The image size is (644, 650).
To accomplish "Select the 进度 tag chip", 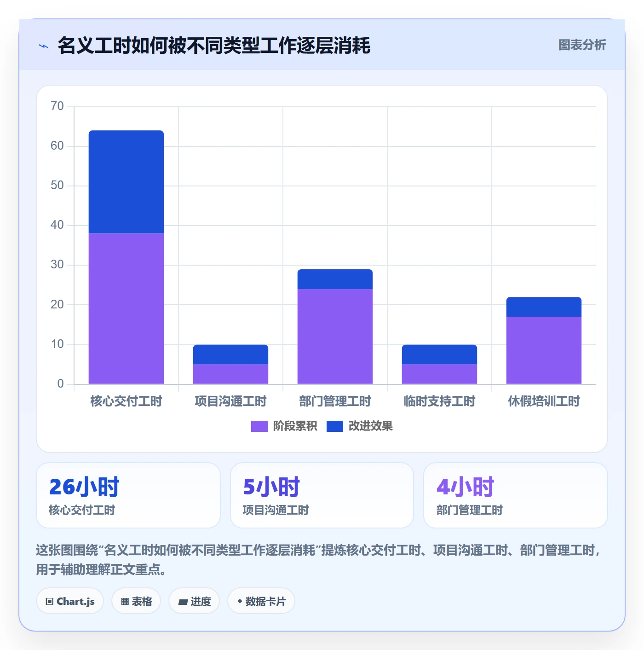I will (x=194, y=601).
